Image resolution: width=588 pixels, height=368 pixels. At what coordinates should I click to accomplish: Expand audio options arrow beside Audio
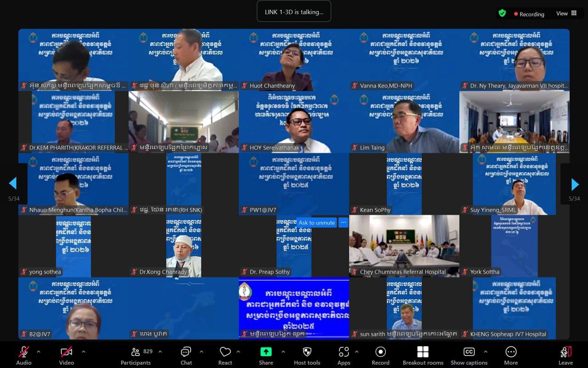(x=39, y=351)
